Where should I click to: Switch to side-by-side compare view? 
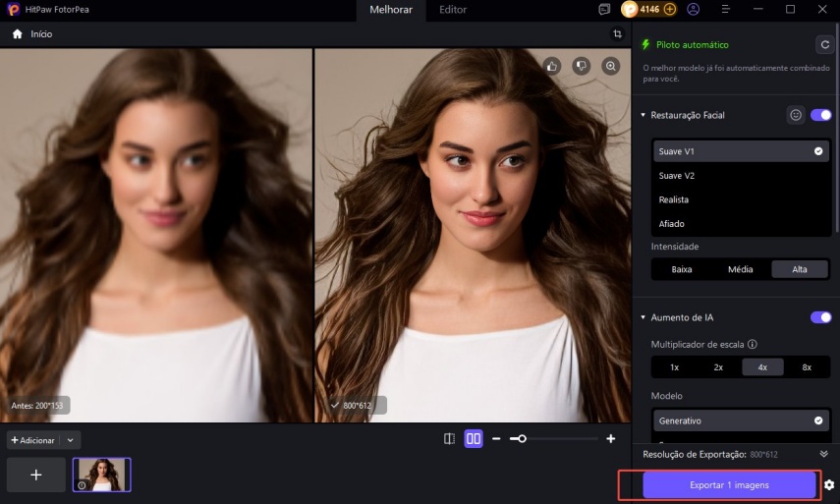pyautogui.click(x=474, y=439)
